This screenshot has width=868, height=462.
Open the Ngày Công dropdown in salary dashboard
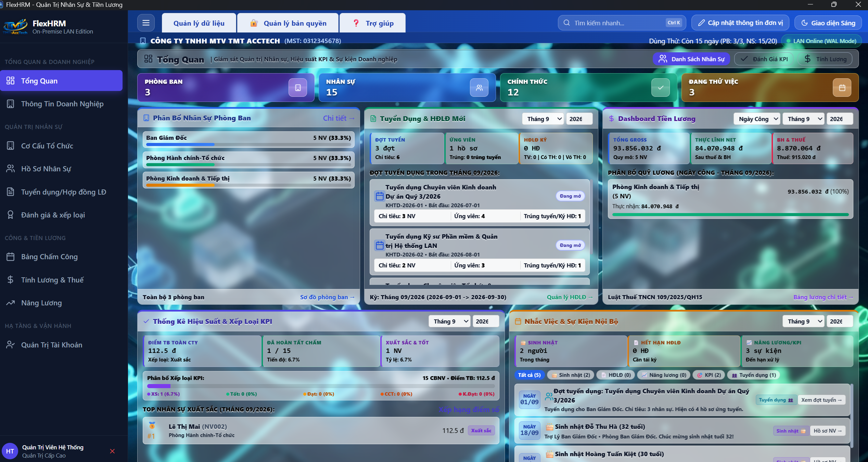tap(757, 119)
